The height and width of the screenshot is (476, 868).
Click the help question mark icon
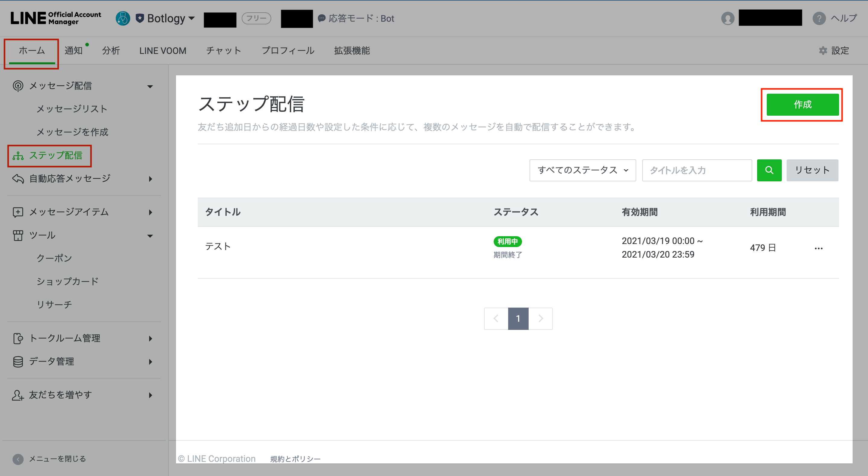coord(819,19)
